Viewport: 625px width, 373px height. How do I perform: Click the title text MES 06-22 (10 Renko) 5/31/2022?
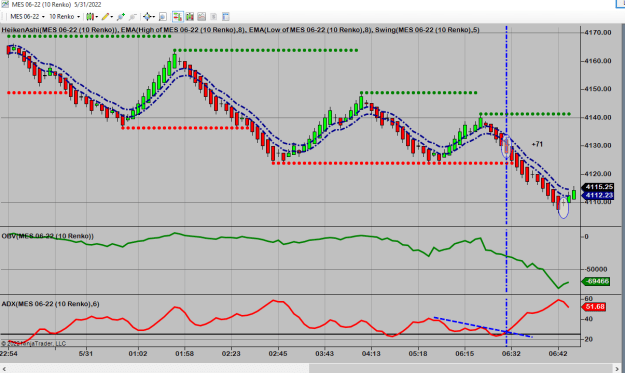pos(56,4)
